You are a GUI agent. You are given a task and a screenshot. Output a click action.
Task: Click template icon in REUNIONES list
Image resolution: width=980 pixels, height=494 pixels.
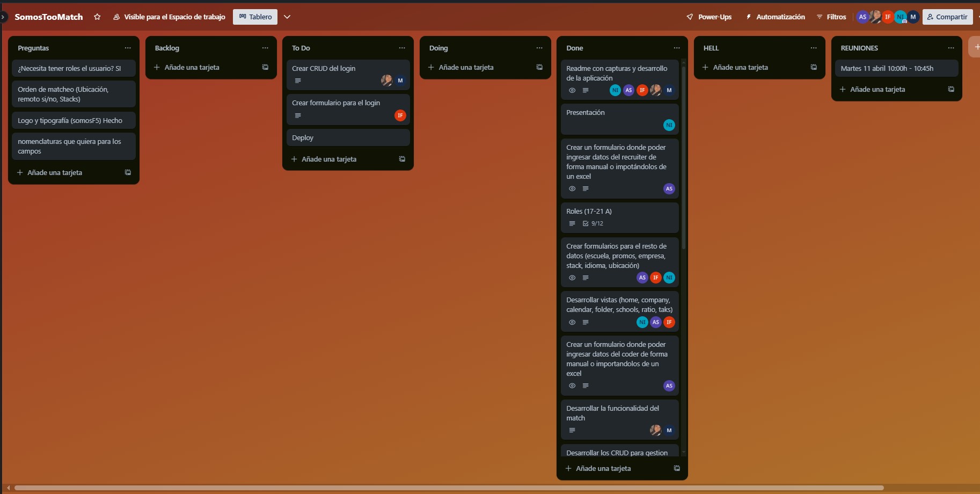click(951, 89)
